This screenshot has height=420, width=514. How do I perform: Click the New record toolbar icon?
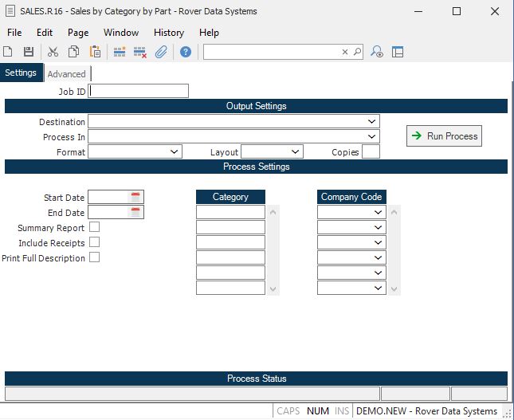tap(8, 52)
